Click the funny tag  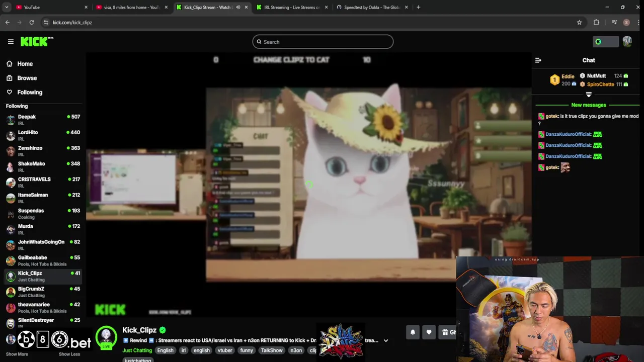[247, 350]
